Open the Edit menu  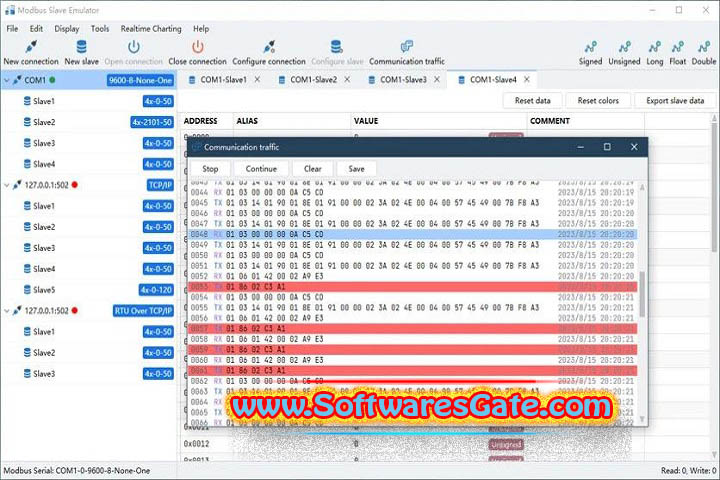tap(36, 28)
